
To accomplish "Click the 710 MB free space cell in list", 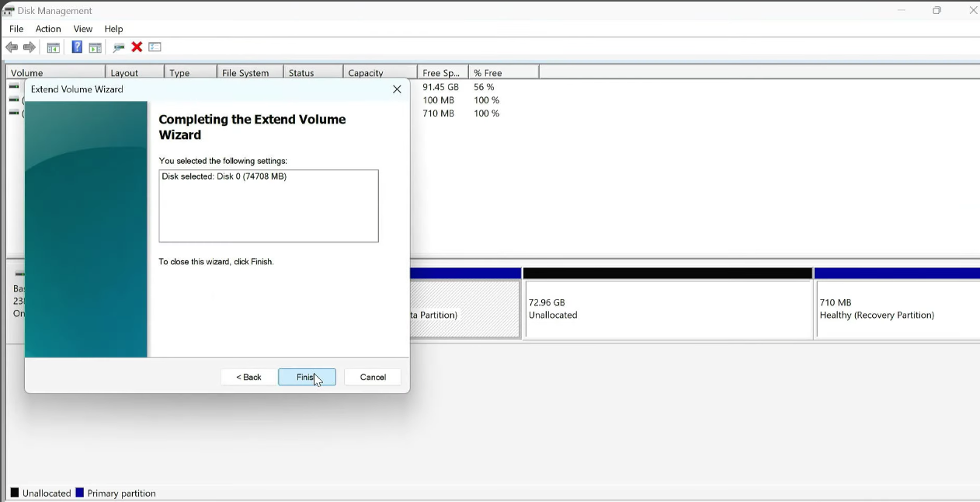I will point(438,113).
